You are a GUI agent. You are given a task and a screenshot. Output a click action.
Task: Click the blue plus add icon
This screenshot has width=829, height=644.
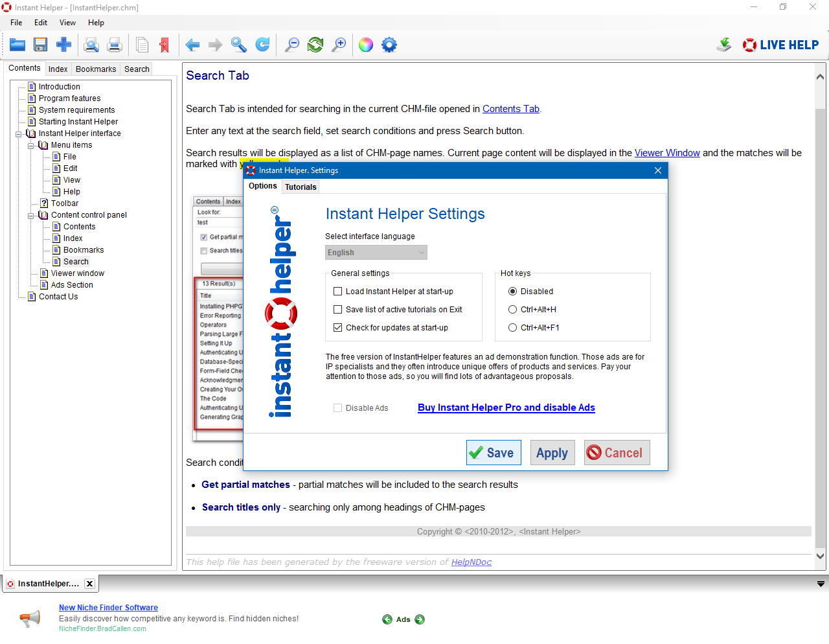click(x=63, y=45)
